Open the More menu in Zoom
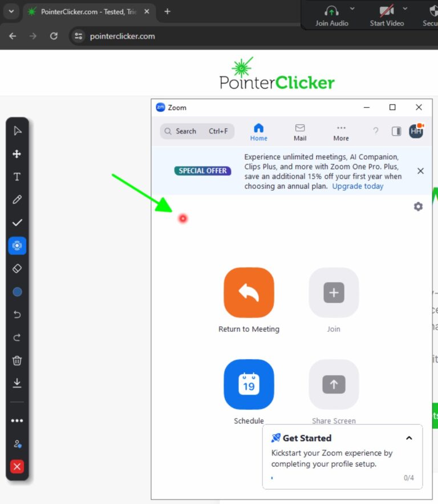 pos(341,132)
